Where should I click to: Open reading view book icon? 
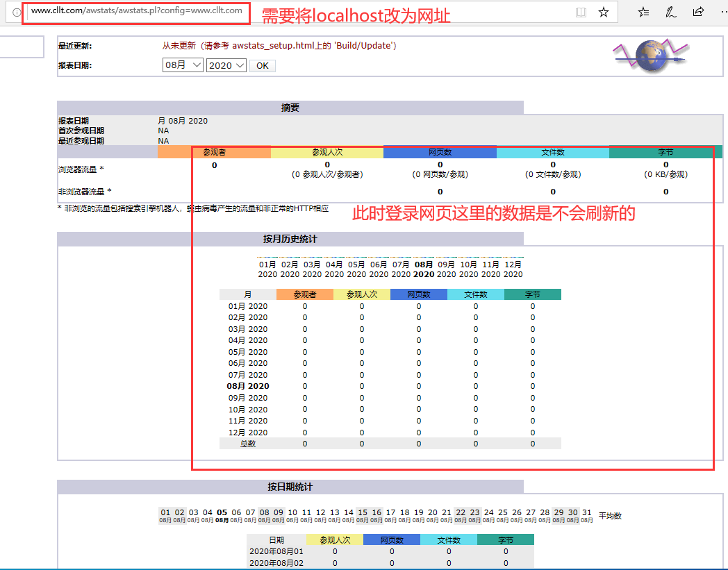click(581, 12)
